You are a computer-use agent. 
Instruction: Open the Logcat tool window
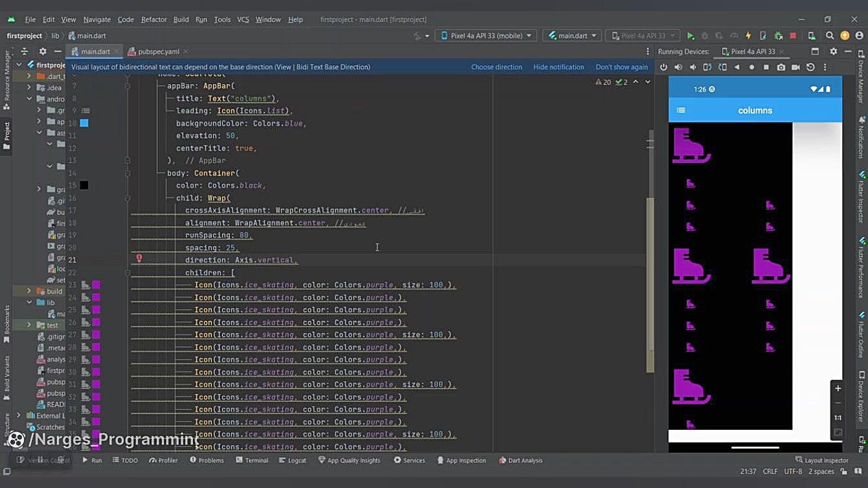click(x=292, y=460)
